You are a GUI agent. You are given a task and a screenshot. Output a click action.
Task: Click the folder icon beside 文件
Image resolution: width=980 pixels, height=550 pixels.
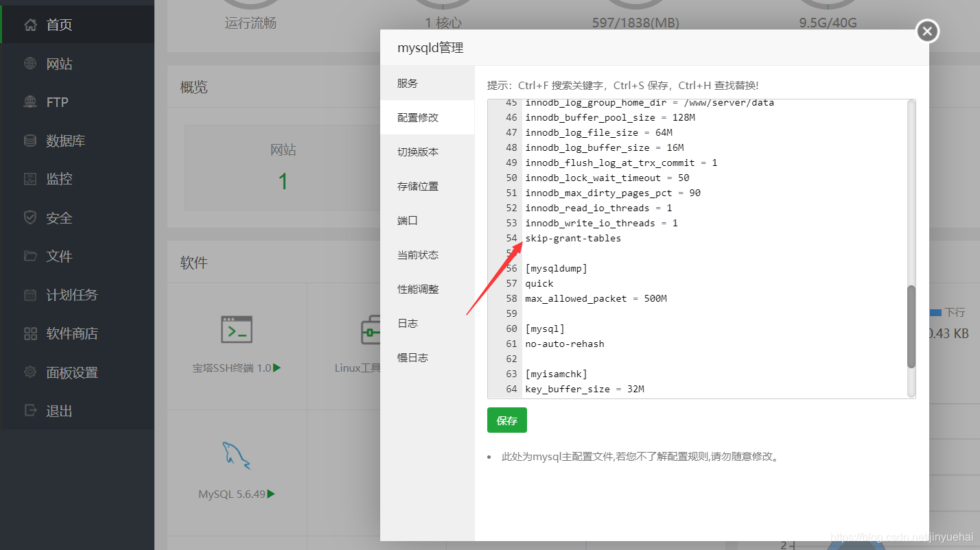pyautogui.click(x=30, y=256)
